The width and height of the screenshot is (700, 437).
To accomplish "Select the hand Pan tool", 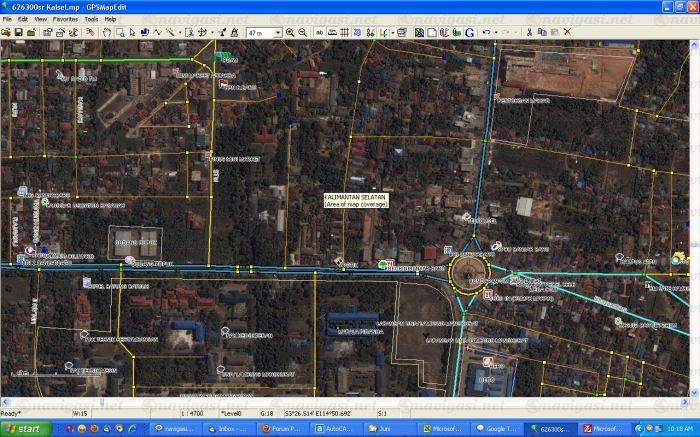I will (106, 32).
